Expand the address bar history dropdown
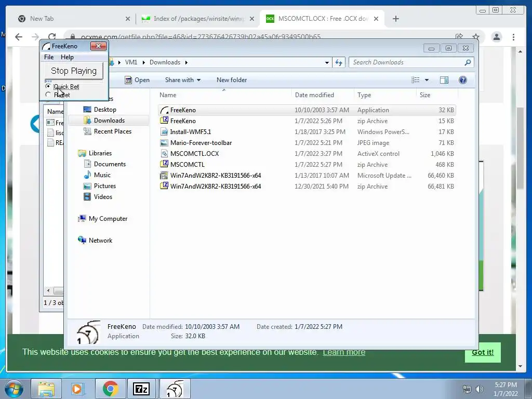The image size is (532, 399). point(327,62)
